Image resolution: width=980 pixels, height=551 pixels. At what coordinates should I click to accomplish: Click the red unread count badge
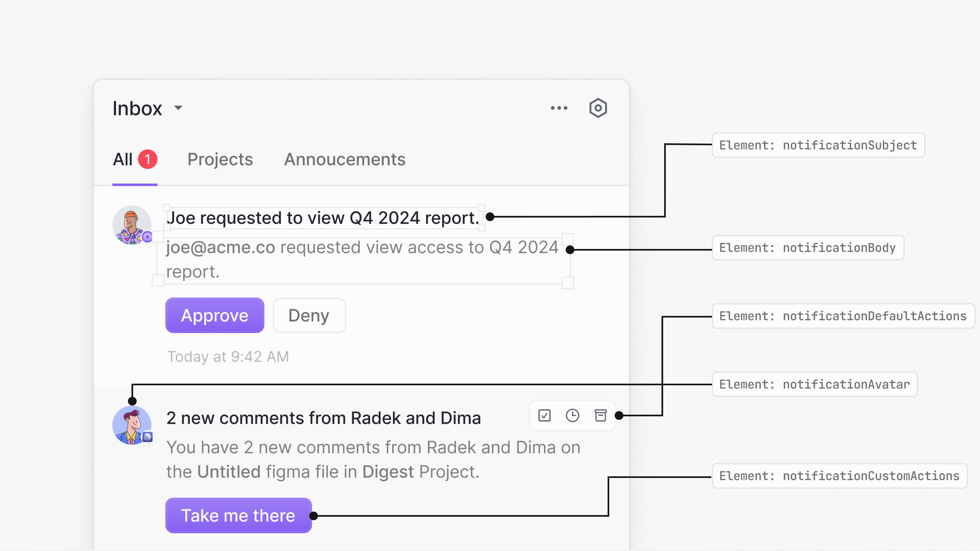pos(147,159)
